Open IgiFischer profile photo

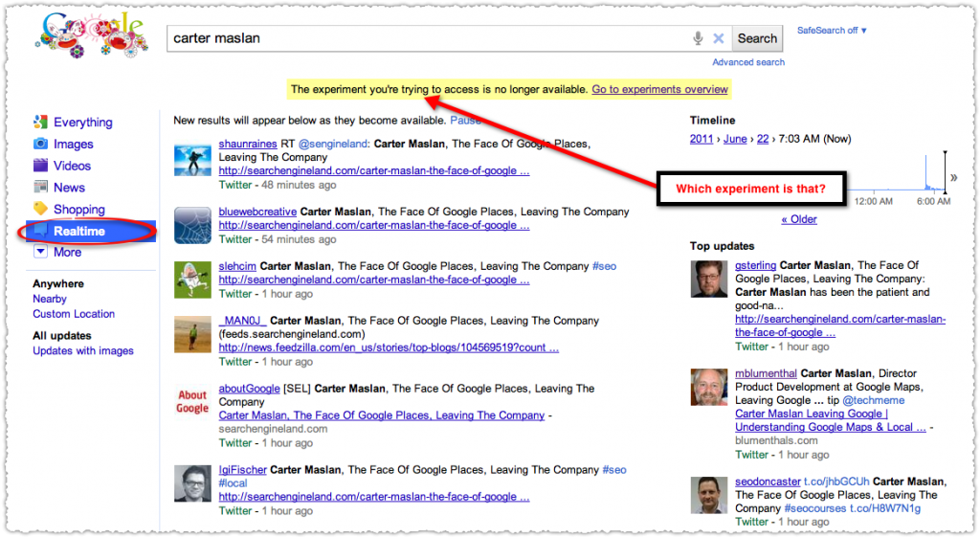click(192, 483)
